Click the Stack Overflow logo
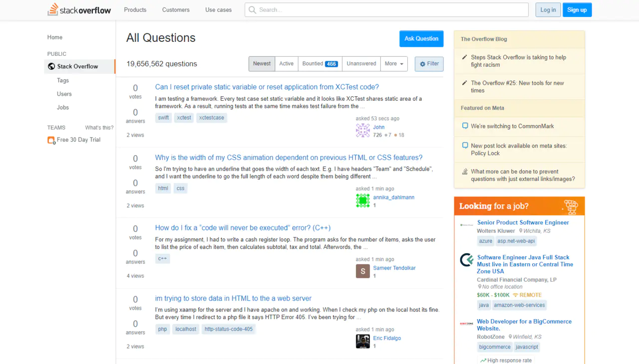Image resolution: width=639 pixels, height=364 pixels. 79,9
